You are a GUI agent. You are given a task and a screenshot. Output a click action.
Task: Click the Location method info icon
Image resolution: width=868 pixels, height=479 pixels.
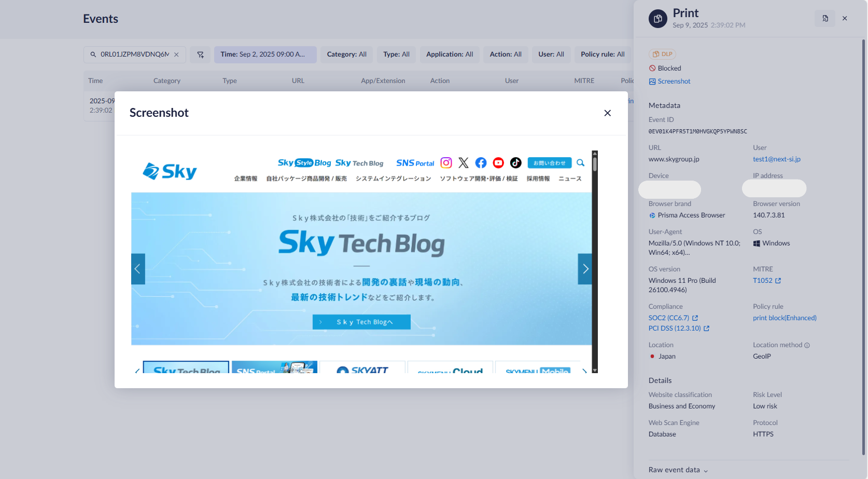pos(807,346)
